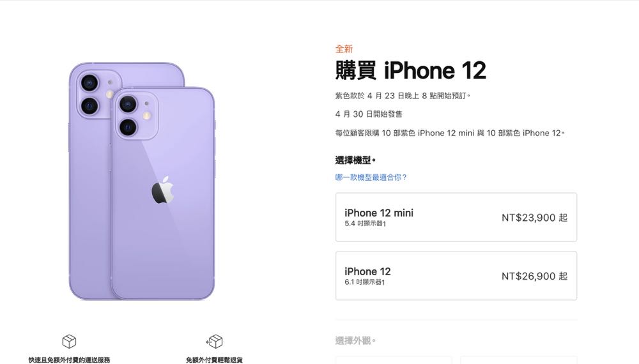Click the return box icon above 免額外付費輕鬆退貨
This screenshot has width=639, height=364.
(214, 341)
